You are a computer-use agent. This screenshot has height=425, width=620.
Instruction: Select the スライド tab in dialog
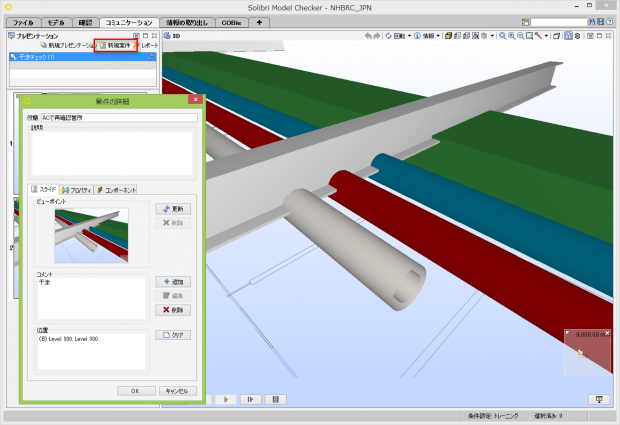click(x=44, y=189)
